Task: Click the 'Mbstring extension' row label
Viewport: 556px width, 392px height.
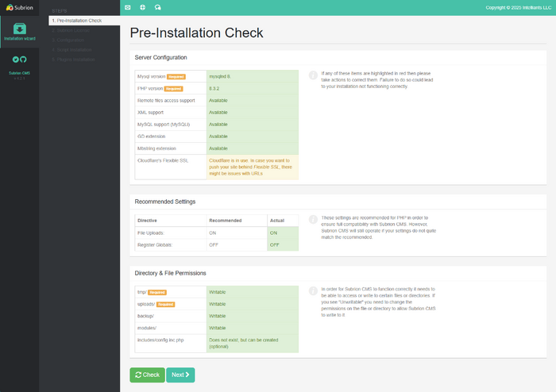Action: point(156,148)
